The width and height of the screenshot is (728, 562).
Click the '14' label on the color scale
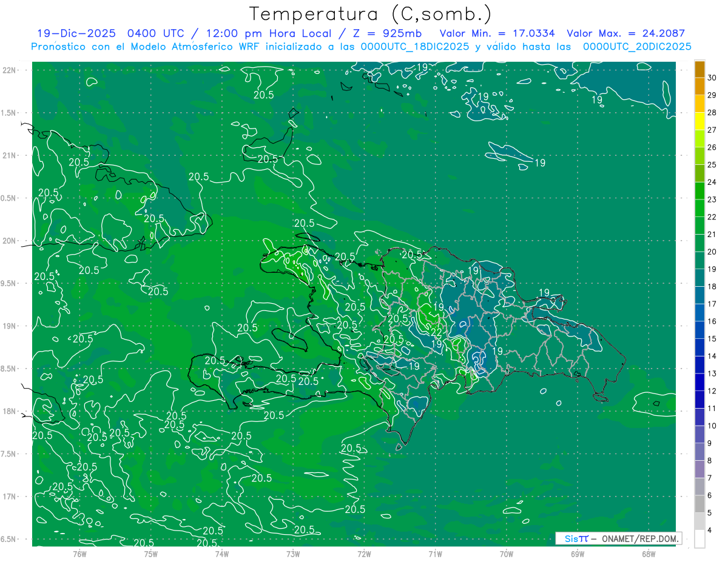click(x=712, y=356)
